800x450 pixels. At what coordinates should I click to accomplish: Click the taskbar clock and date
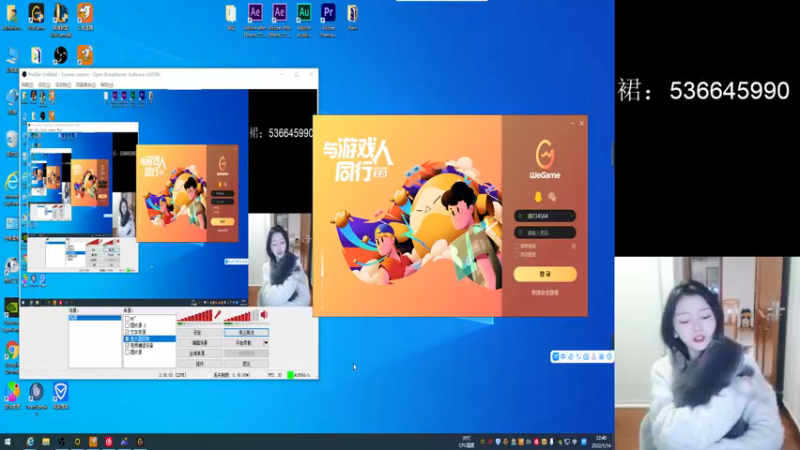click(601, 442)
